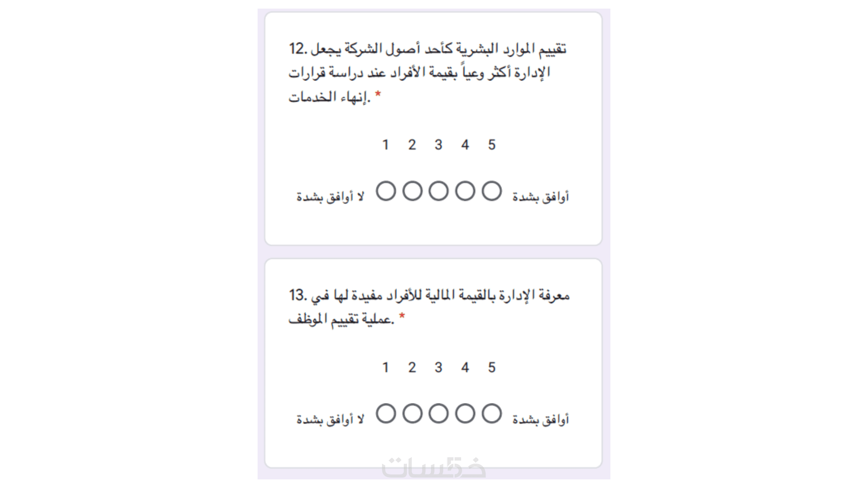Click the خمسات watermark logo at the bottom
Viewport: 868px width, 488px height.
(x=434, y=469)
